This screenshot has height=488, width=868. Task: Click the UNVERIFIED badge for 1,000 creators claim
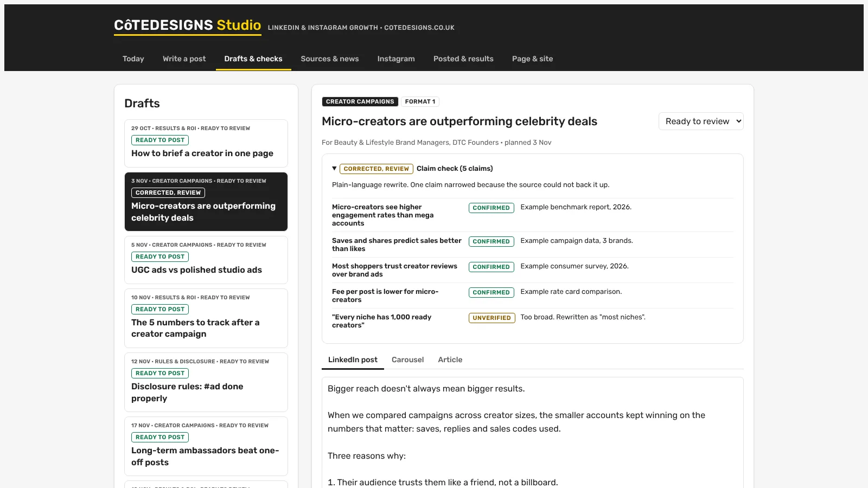pyautogui.click(x=492, y=318)
